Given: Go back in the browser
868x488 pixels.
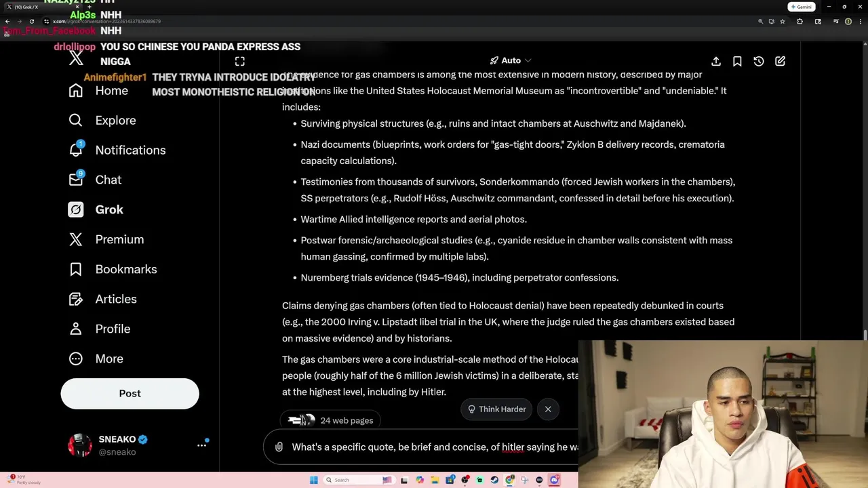Looking at the screenshot, I should pyautogui.click(x=7, y=21).
